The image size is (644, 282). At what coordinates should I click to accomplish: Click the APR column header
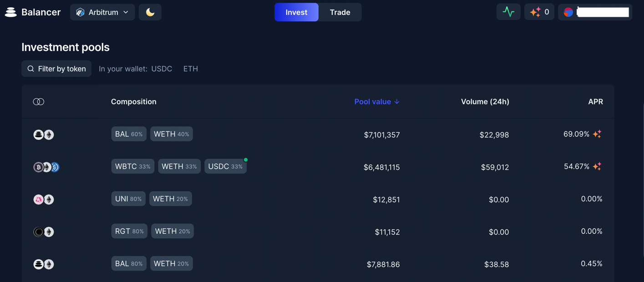595,101
